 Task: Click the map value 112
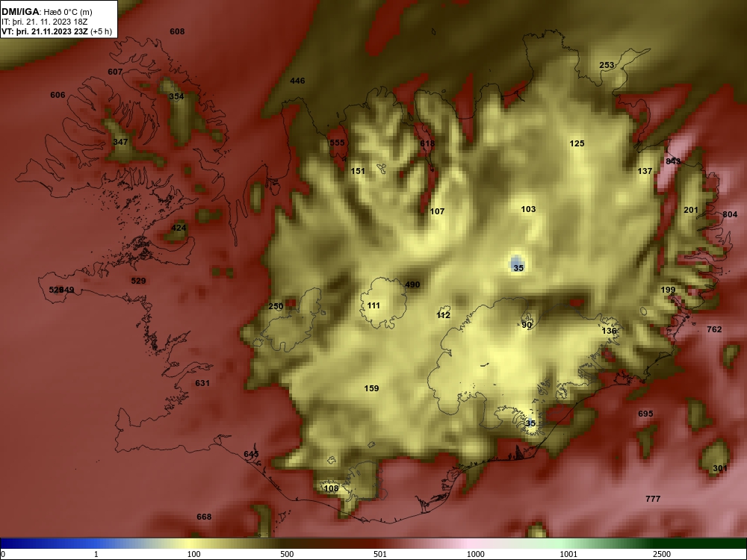tap(444, 315)
